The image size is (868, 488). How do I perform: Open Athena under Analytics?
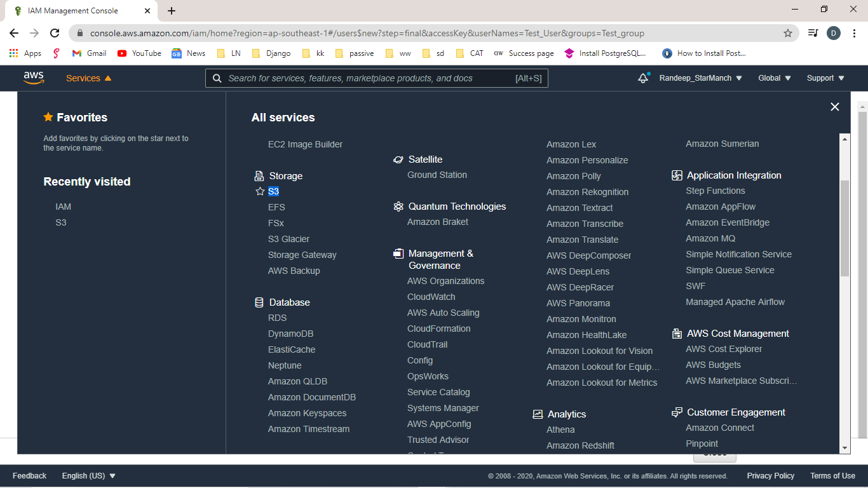coord(560,430)
